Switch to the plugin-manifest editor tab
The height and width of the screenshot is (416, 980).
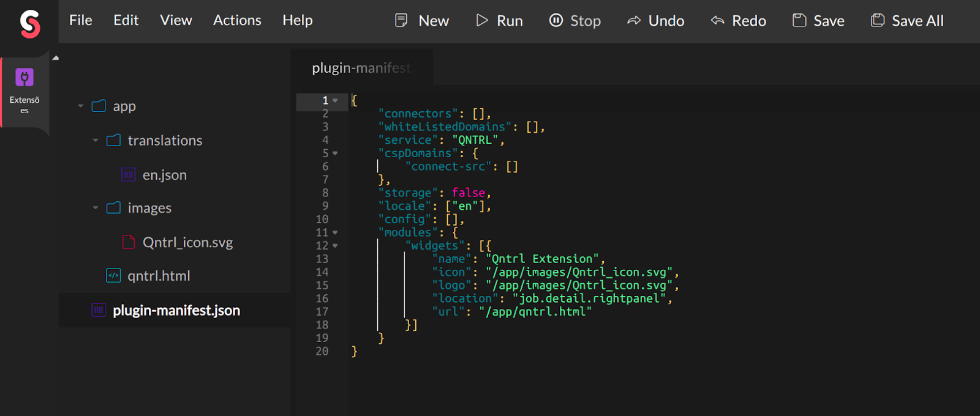362,68
